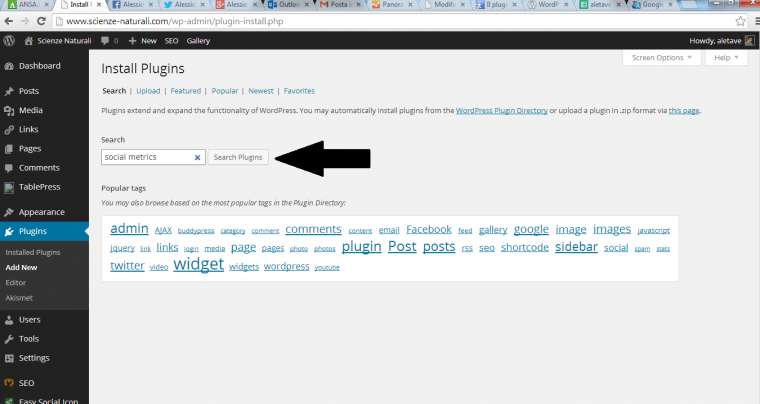Open the Chrome menu icon
The image size is (760, 404).
pyautogui.click(x=757, y=21)
